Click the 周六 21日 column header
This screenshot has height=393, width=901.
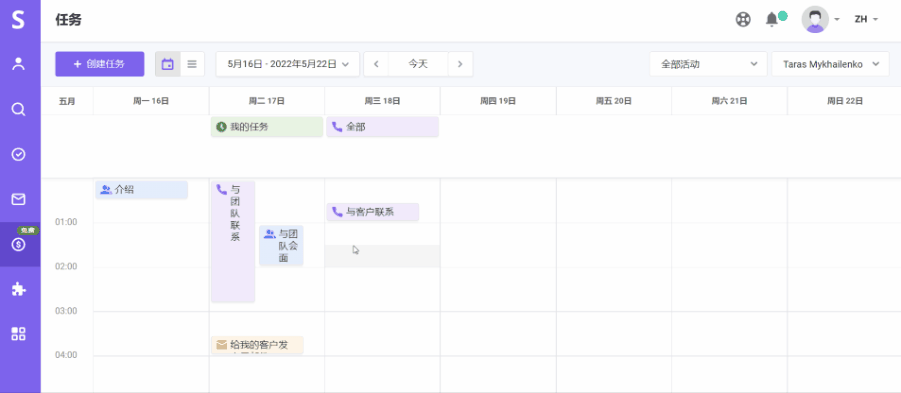point(729,101)
